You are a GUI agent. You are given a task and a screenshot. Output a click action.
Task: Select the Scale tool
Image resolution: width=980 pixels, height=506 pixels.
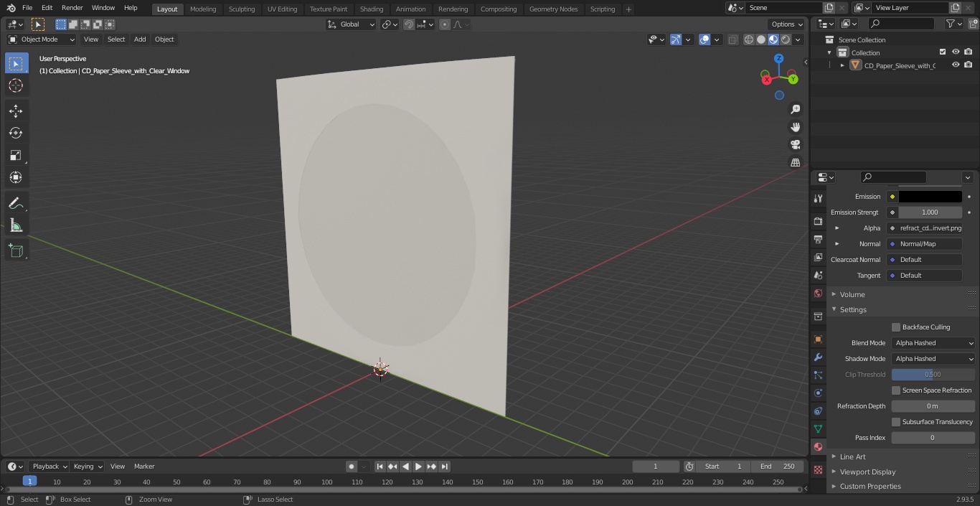(x=16, y=155)
